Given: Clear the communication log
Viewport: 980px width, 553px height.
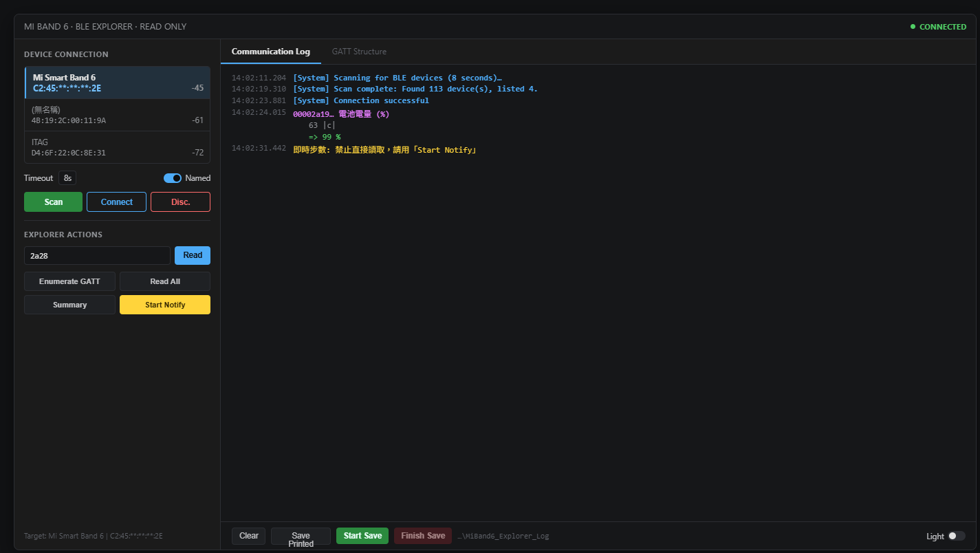Looking at the screenshot, I should [x=249, y=536].
